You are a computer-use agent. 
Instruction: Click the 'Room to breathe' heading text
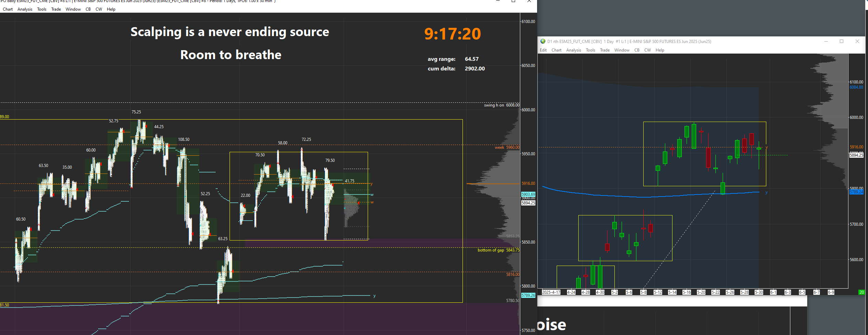[231, 55]
